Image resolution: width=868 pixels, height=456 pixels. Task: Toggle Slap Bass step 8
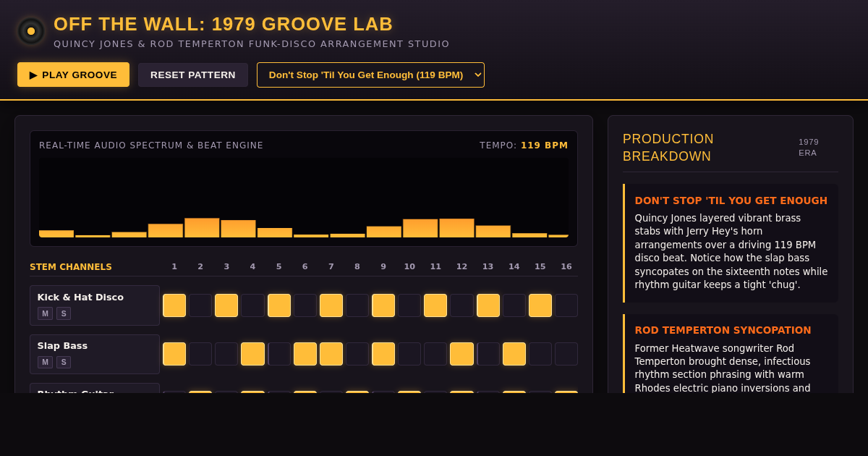pyautogui.click(x=357, y=354)
